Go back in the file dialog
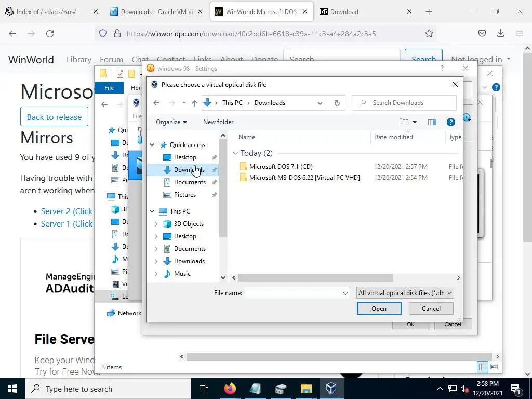 coord(156,103)
